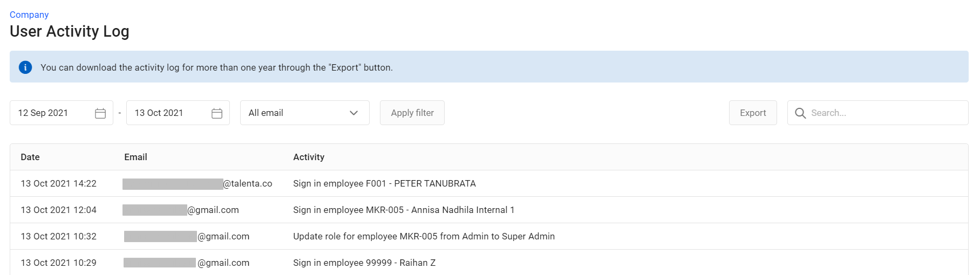Open the end date calendar icon
Viewport: 980px width, 275px height.
217,113
